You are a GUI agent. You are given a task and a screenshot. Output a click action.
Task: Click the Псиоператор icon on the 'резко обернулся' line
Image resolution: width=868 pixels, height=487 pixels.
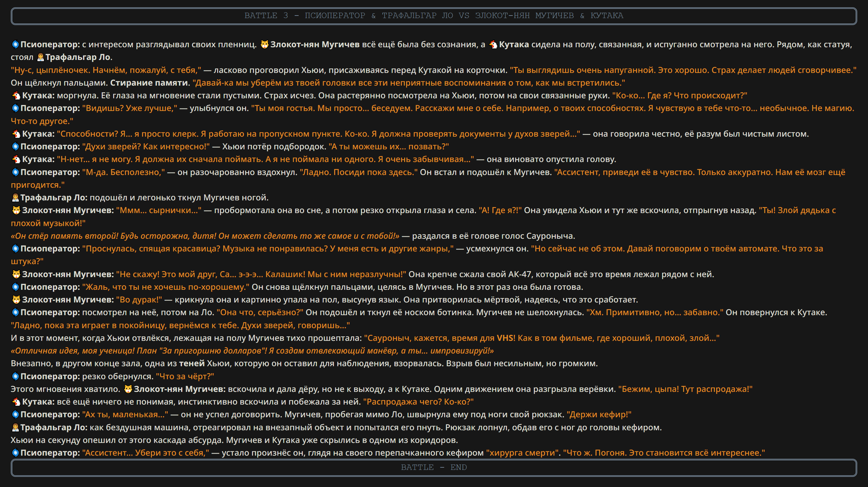tap(16, 376)
